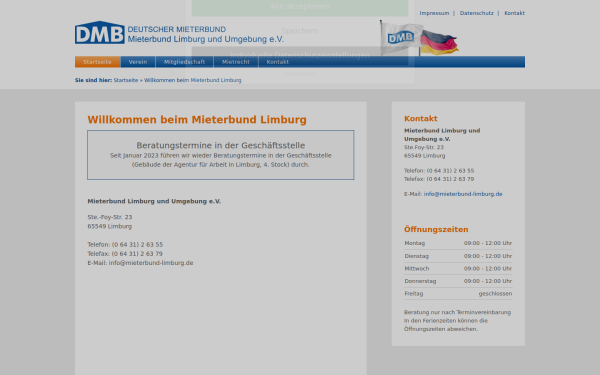
Task: Click the DMB and German flags image
Action: [x=419, y=38]
